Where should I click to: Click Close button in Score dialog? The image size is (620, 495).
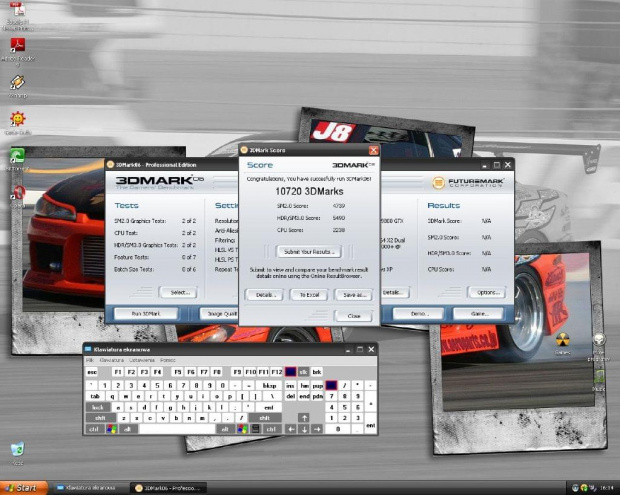pyautogui.click(x=354, y=316)
